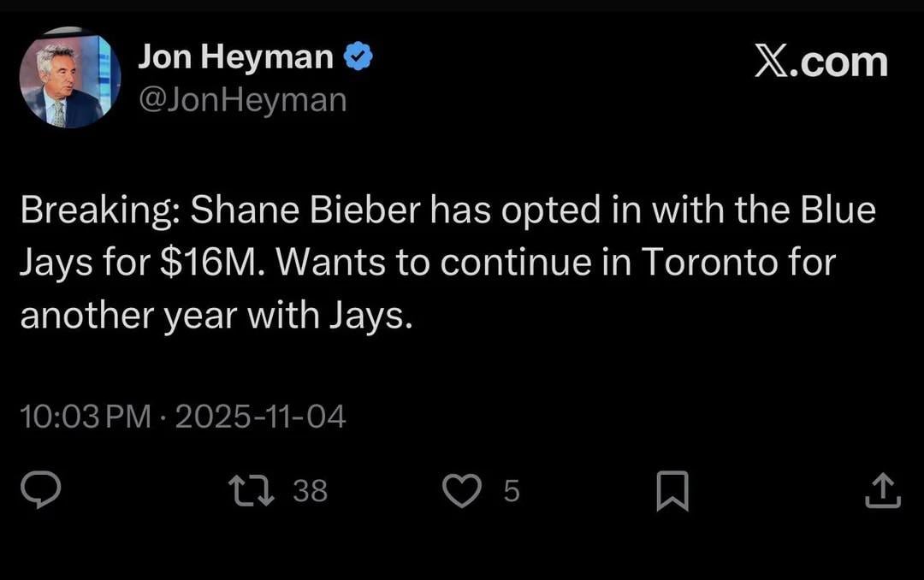Open the @JonHeyman profile handle
Screen dimensions: 924x580
pyautogui.click(x=242, y=99)
